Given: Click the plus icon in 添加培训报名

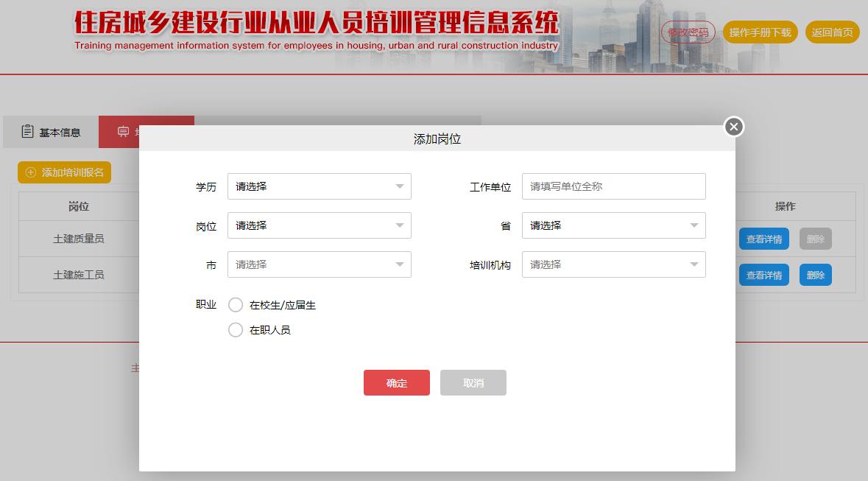Looking at the screenshot, I should click(x=31, y=172).
